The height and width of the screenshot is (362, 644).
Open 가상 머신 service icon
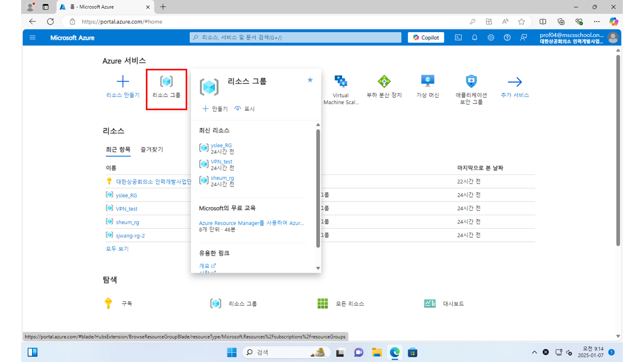[428, 81]
